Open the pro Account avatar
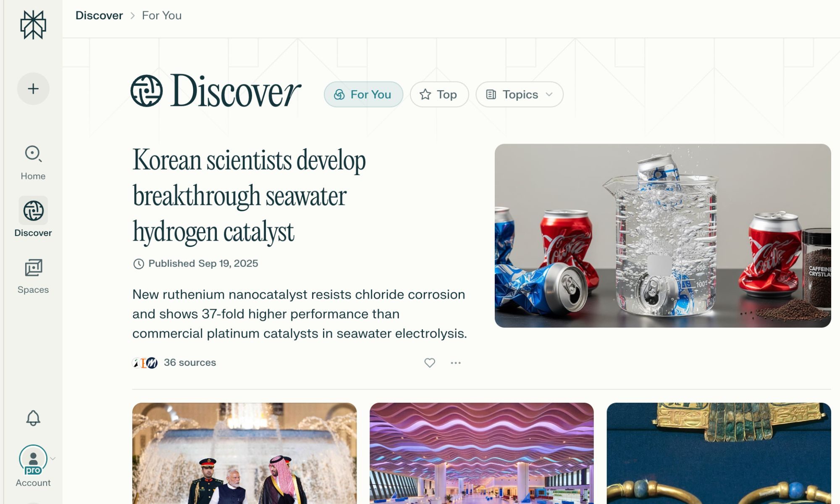Screen dimensions: 840x504 point(33,459)
